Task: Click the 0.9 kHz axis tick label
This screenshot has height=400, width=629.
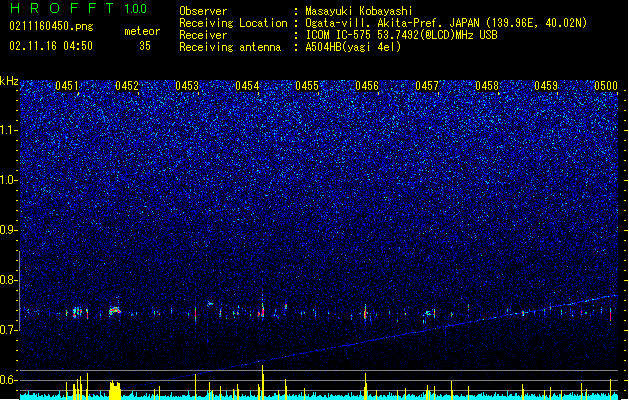Action: [x=9, y=230]
